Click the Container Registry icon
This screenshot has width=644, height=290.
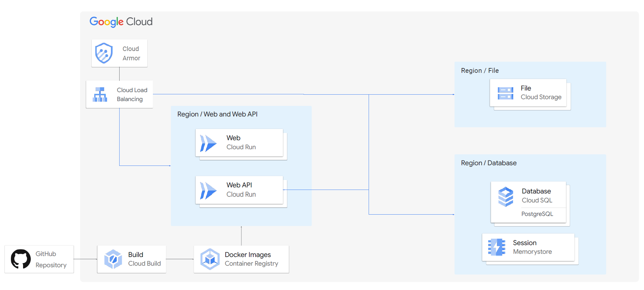coord(210,259)
